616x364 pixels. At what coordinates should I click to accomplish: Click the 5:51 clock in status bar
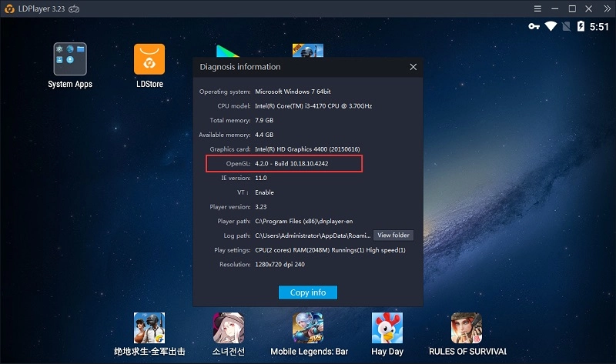point(599,27)
